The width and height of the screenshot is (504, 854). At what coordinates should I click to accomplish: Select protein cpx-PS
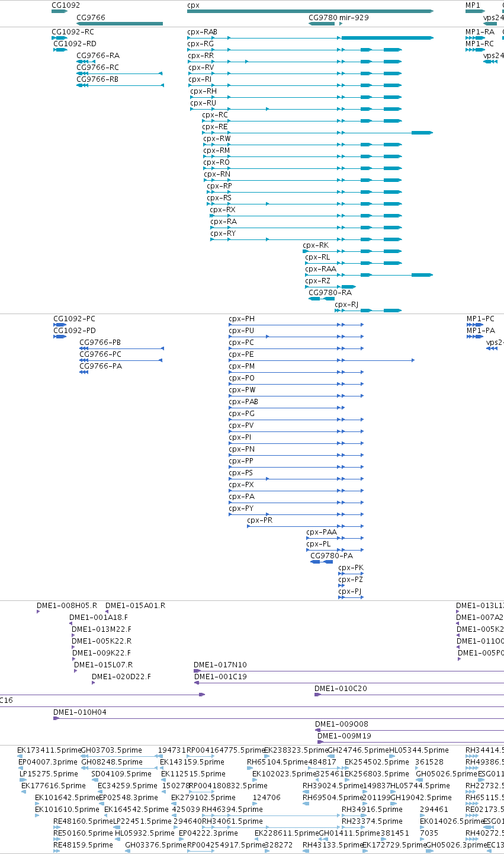point(240,473)
